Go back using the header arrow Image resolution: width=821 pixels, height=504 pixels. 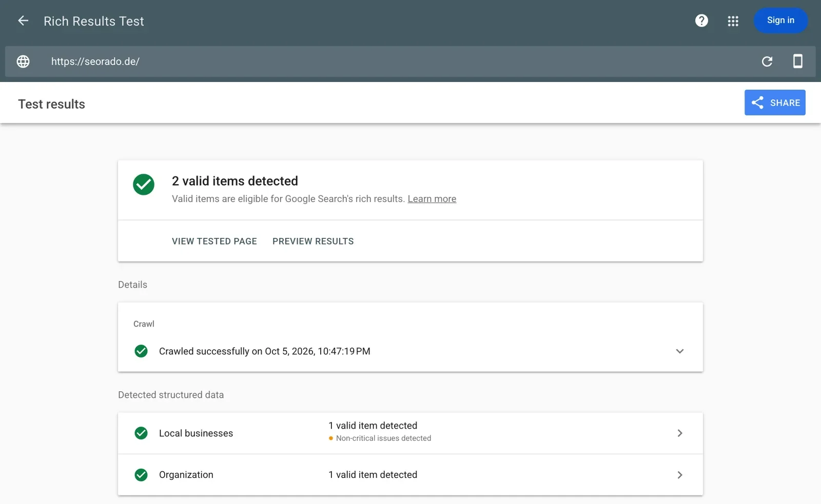tap(23, 21)
